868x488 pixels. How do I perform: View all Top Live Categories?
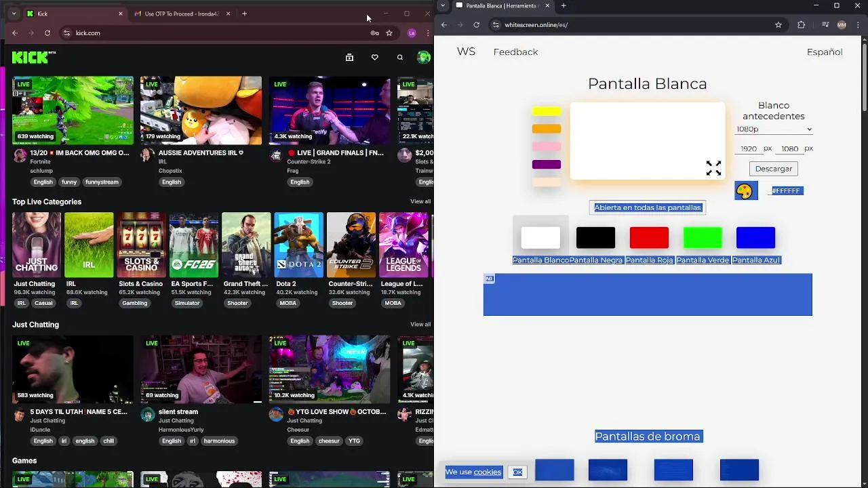click(x=420, y=202)
